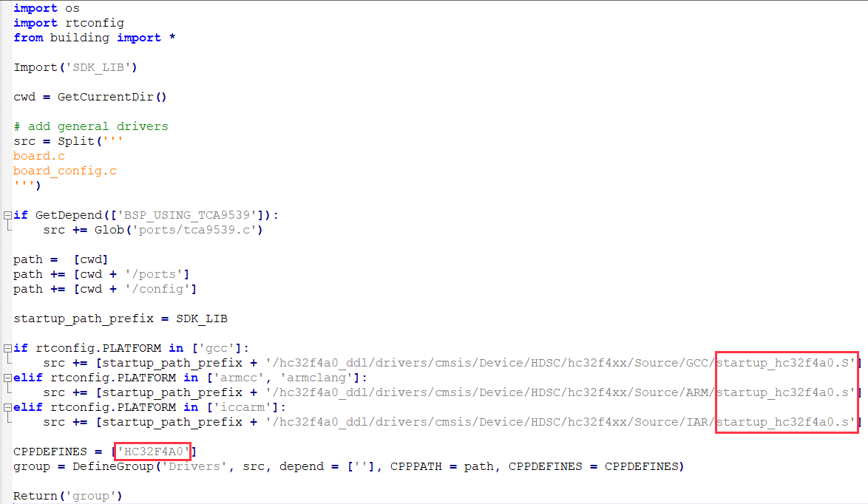Click the 'SDK_LIB' Import string
The width and height of the screenshot is (868, 504).
coord(98,67)
